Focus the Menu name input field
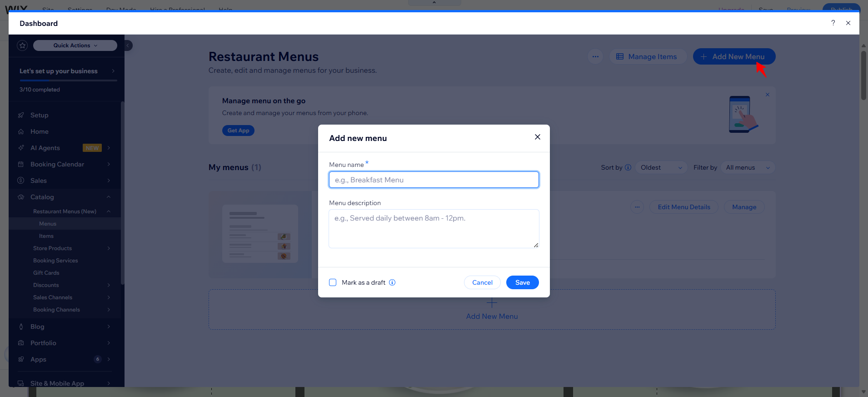This screenshot has height=397, width=868. click(434, 180)
